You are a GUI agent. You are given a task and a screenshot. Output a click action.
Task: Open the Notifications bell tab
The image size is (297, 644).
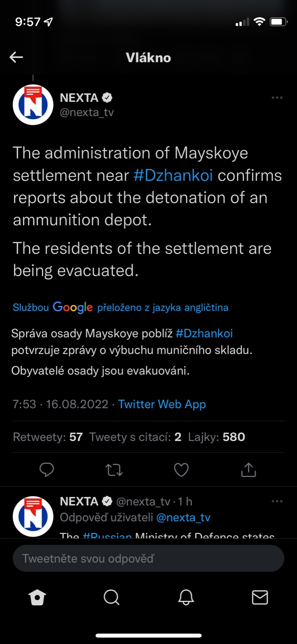point(186,598)
